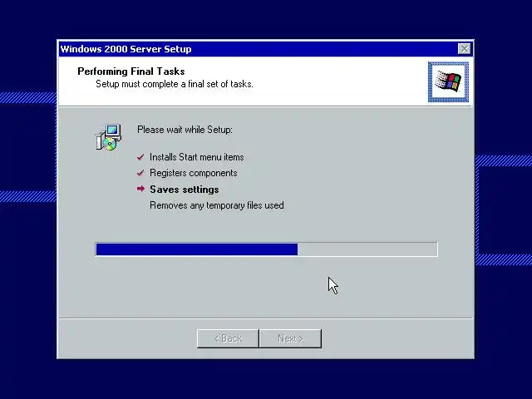Click the Windows flag logo icon
The width and height of the screenshot is (532, 399).
tap(448, 81)
